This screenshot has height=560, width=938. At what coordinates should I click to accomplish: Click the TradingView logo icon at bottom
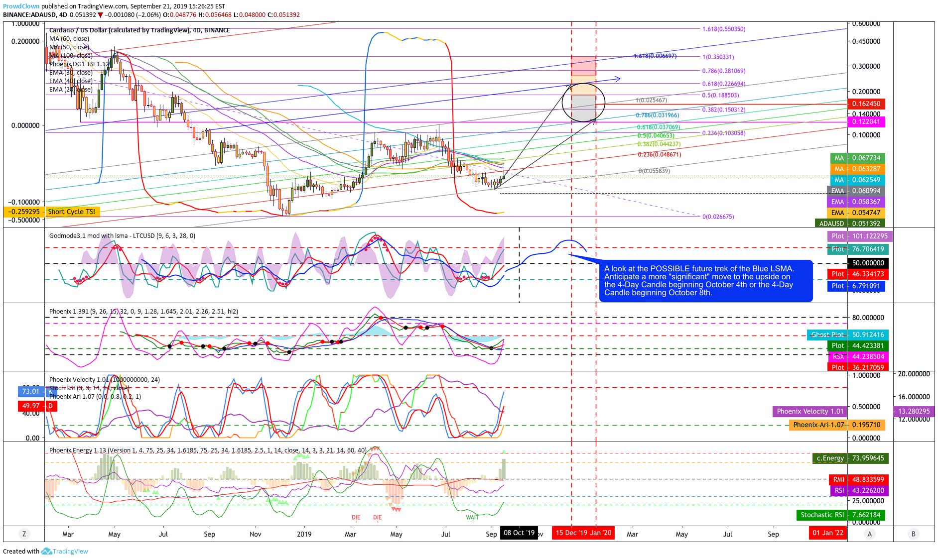tap(46, 551)
